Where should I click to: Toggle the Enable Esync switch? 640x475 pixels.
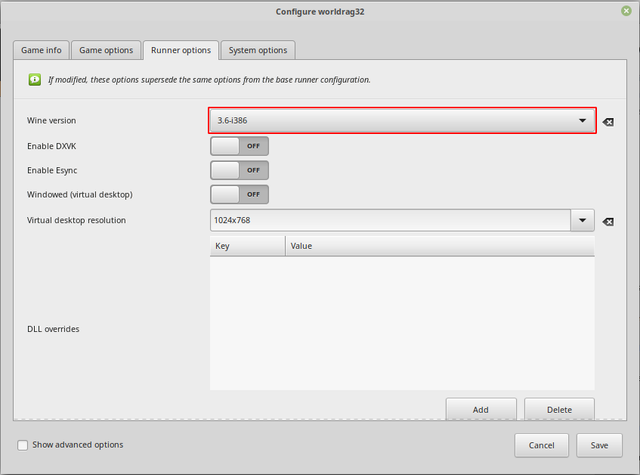239,170
